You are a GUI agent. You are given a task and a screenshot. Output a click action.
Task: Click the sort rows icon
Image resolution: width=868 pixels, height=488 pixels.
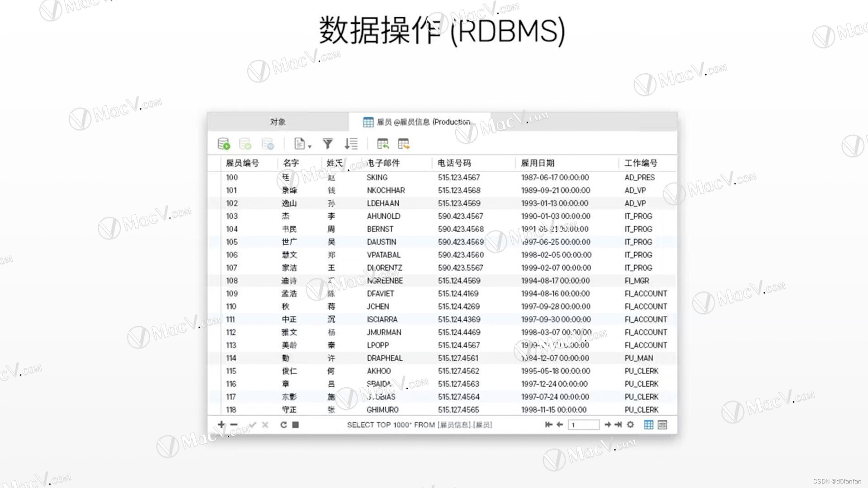[x=351, y=144]
